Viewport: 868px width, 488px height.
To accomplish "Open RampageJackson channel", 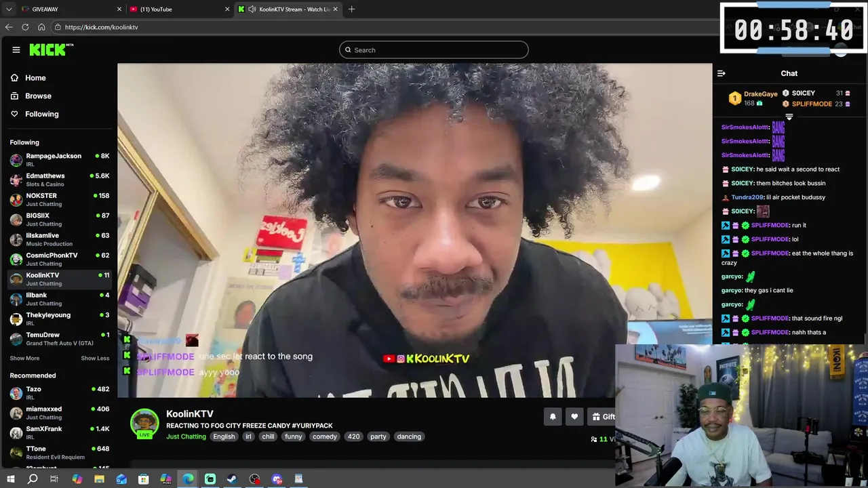I will (x=60, y=159).
